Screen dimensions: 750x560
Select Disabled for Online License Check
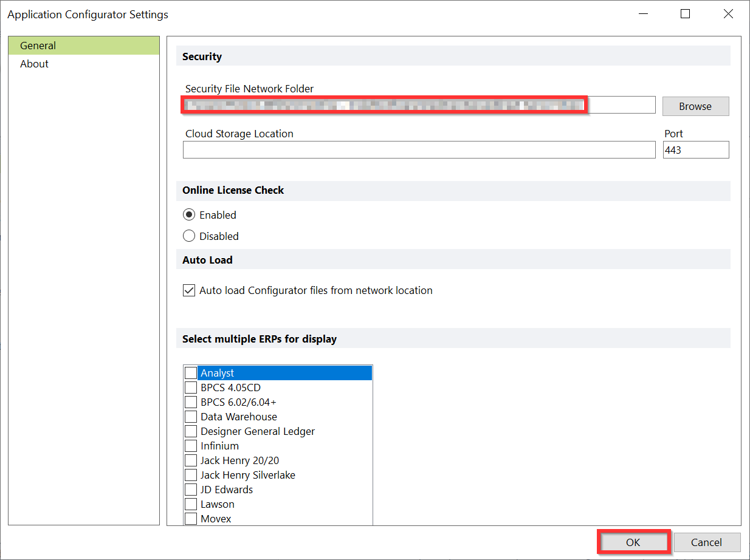189,236
